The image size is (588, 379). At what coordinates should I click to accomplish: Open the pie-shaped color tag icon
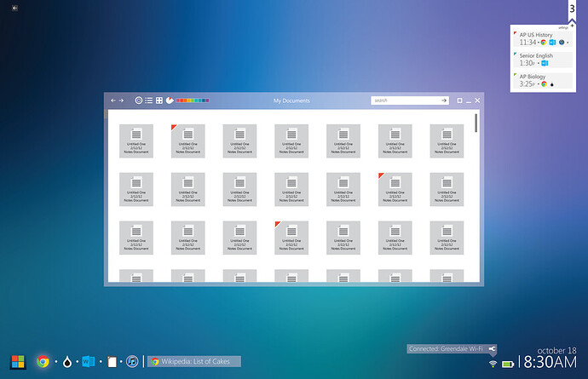170,100
